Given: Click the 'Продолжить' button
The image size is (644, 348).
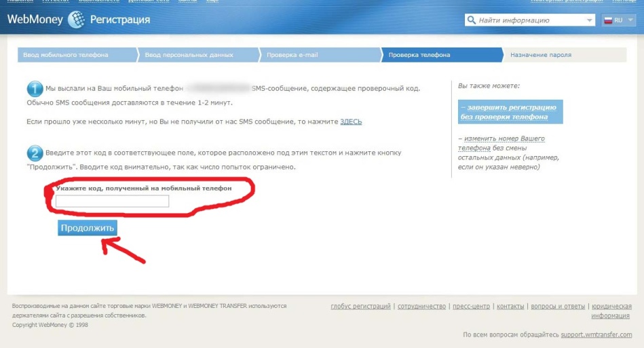Looking at the screenshot, I should (88, 228).
